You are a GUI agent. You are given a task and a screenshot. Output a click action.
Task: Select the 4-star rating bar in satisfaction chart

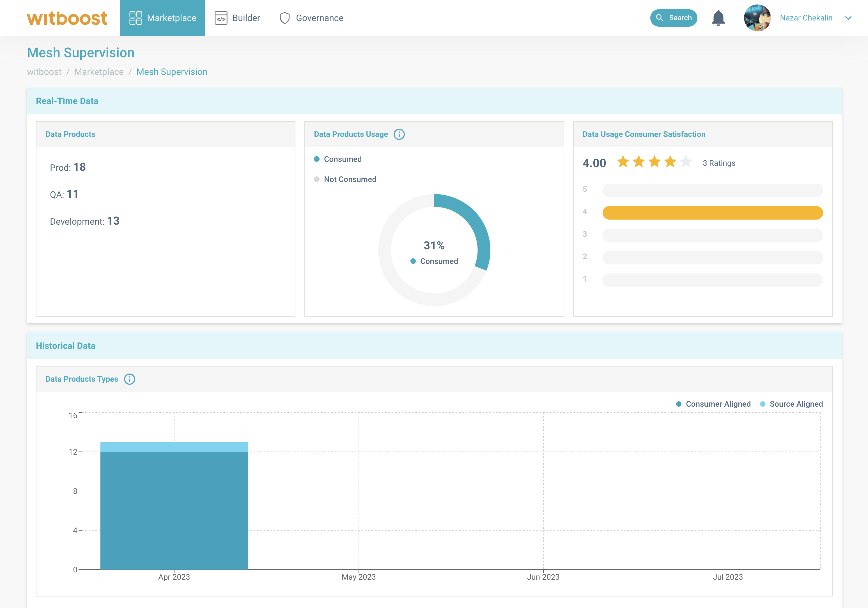pyautogui.click(x=712, y=212)
